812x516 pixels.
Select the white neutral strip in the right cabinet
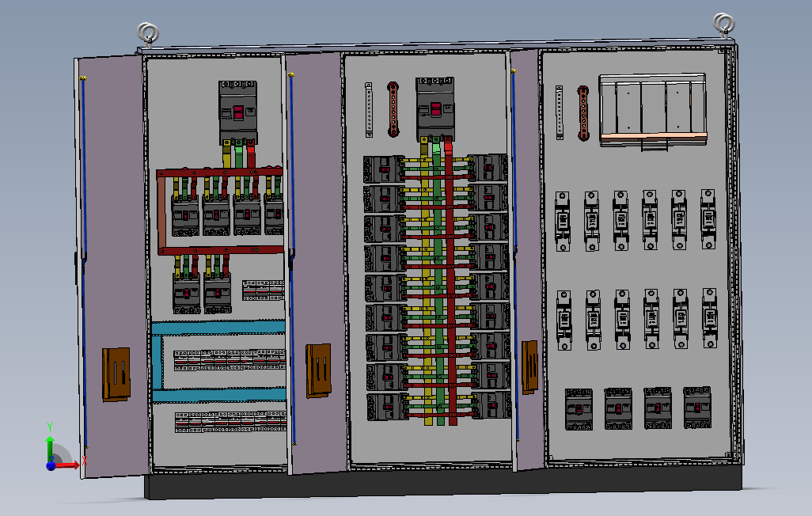click(560, 112)
